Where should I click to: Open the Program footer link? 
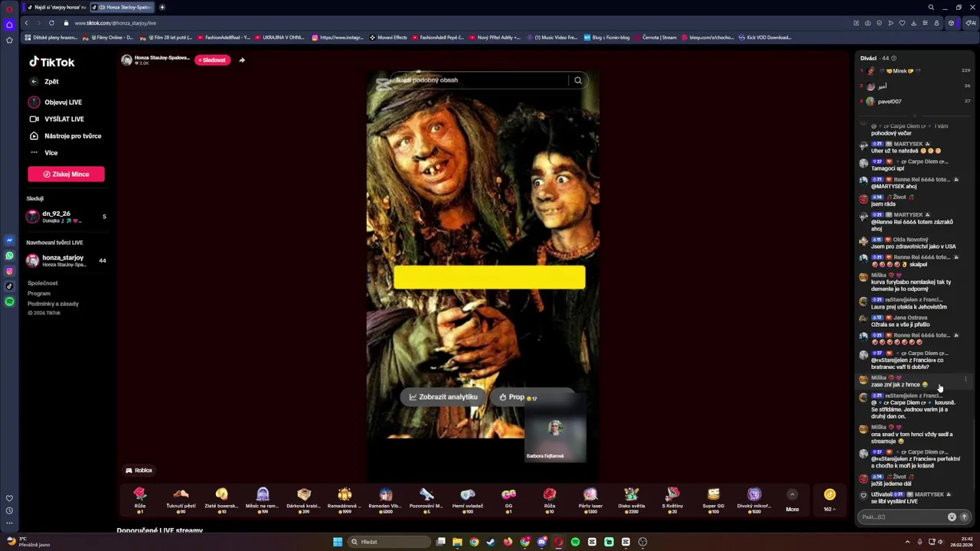39,293
